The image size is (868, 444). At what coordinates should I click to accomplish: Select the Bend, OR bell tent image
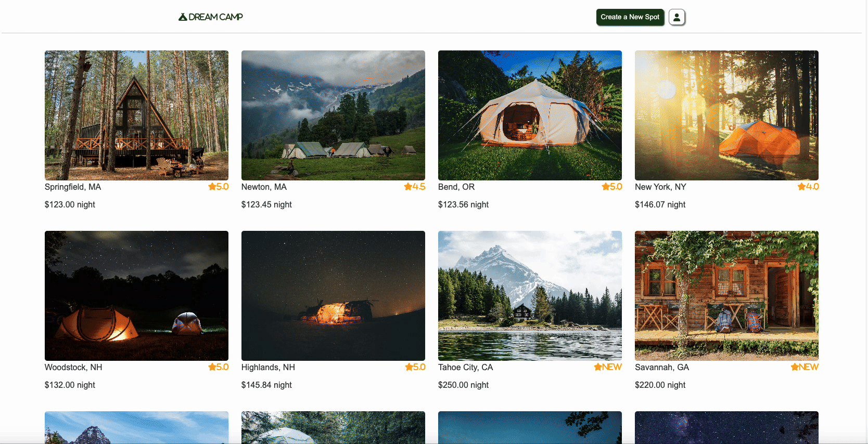(x=530, y=115)
